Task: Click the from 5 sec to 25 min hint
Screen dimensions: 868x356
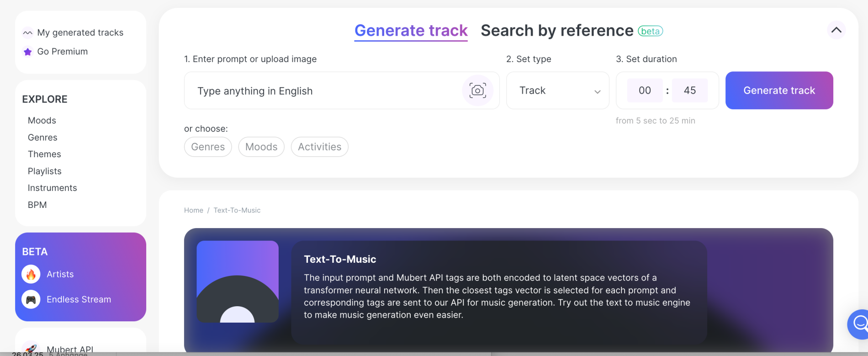Action: [x=656, y=121]
